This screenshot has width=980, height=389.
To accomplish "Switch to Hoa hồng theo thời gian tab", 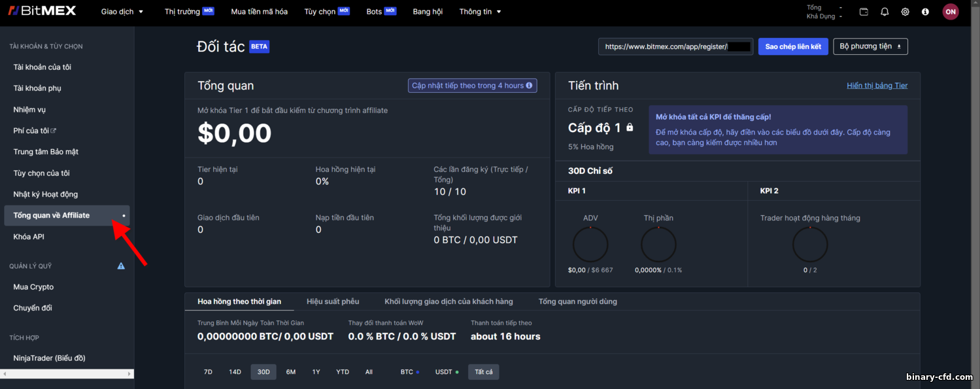I will tap(239, 301).
